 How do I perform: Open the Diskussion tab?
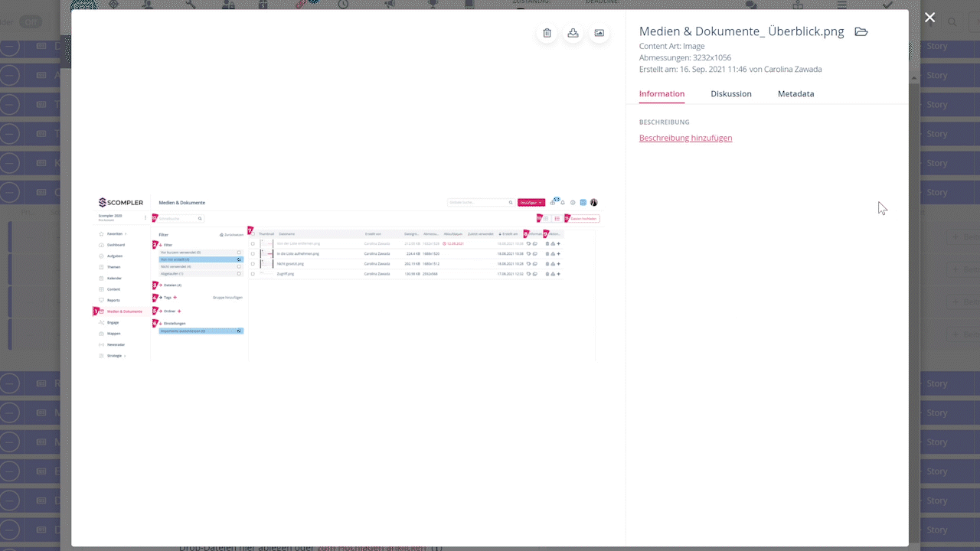(730, 94)
